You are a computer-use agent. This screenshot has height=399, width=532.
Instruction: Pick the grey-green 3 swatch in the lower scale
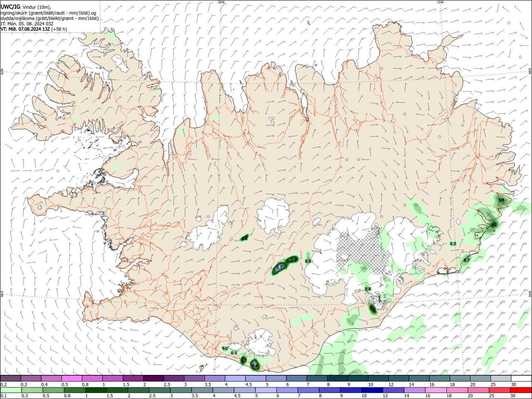click(180, 390)
